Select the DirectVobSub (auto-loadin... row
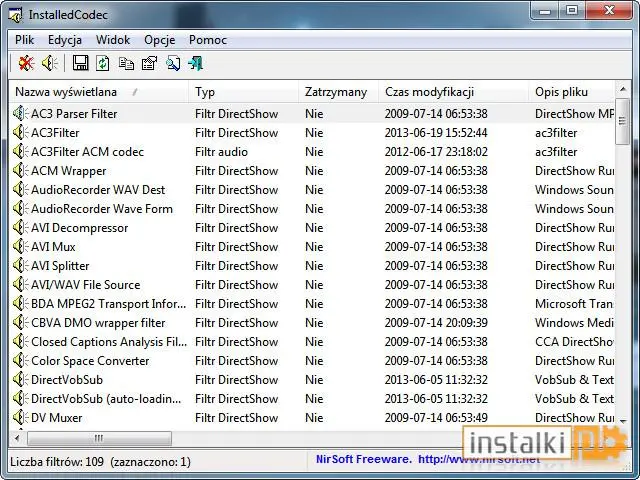Image resolution: width=640 pixels, height=480 pixels. [312, 398]
